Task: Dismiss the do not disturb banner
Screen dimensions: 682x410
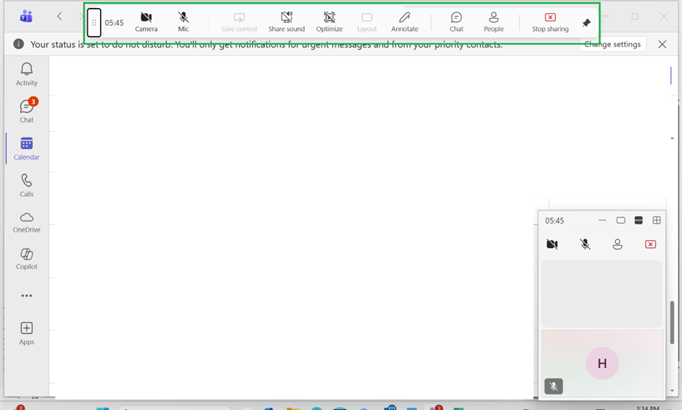Action: (662, 44)
